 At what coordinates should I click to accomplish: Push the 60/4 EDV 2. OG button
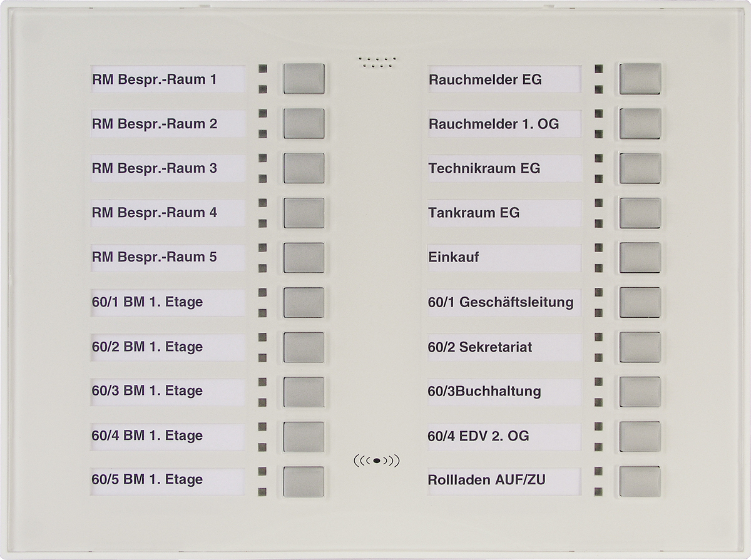tap(640, 437)
